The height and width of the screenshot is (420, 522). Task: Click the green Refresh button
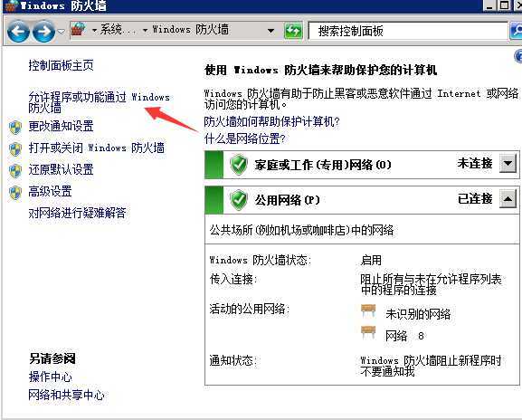click(x=293, y=31)
